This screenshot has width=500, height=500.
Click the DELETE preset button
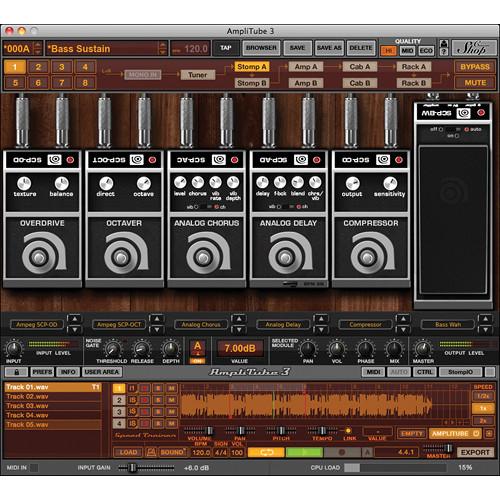[x=361, y=48]
